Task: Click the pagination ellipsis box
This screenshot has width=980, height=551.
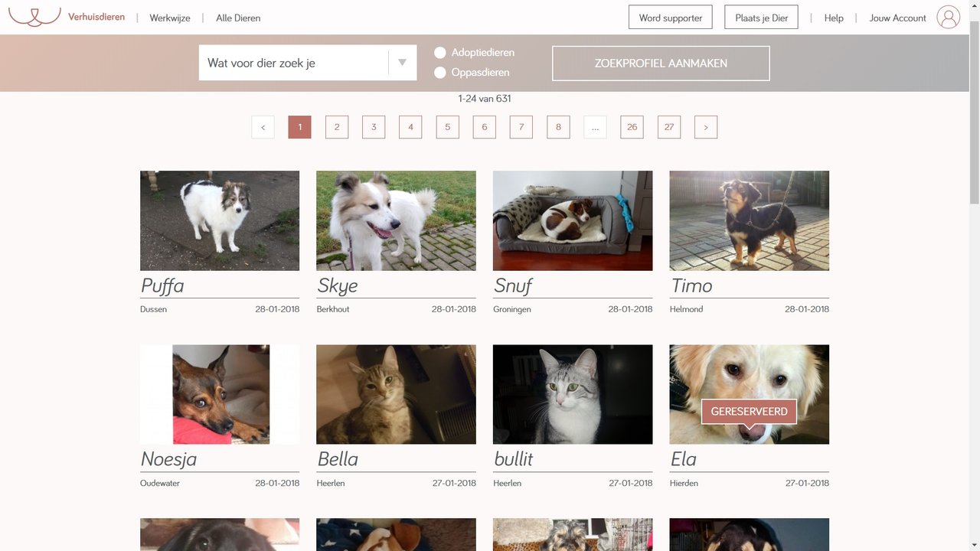Action: point(595,127)
